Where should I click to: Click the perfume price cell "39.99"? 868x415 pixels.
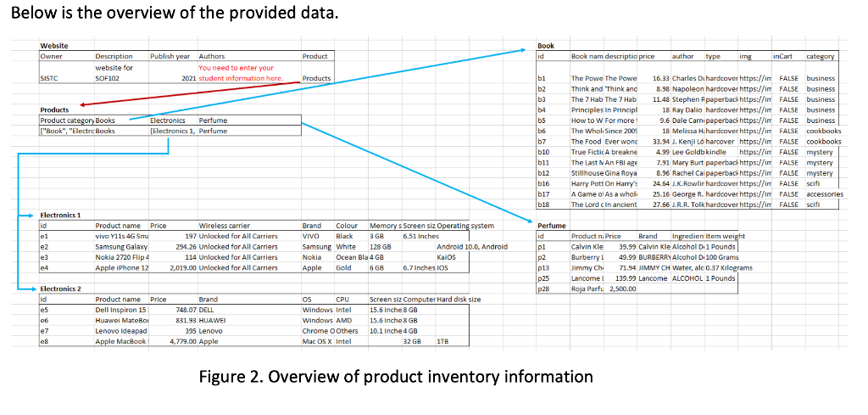click(626, 247)
